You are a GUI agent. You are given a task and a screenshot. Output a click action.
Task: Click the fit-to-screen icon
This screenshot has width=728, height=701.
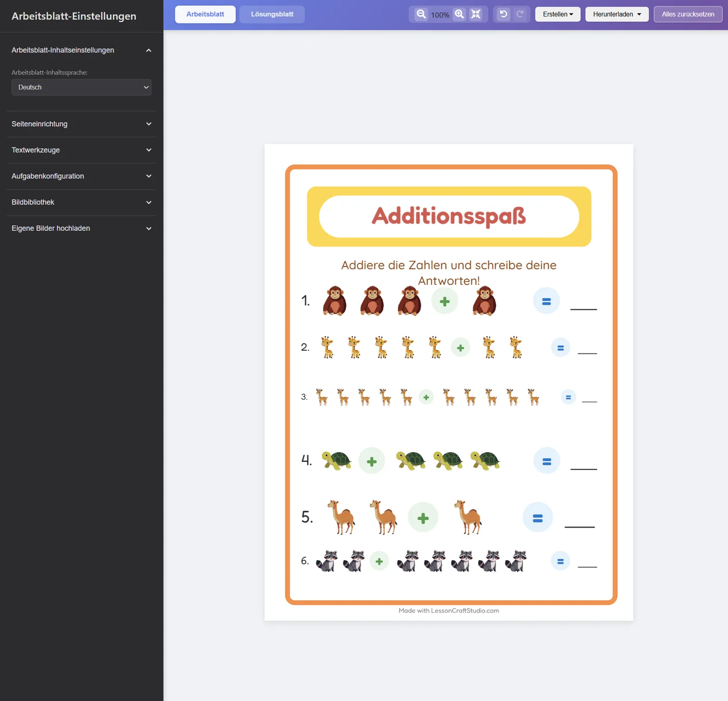coord(476,14)
